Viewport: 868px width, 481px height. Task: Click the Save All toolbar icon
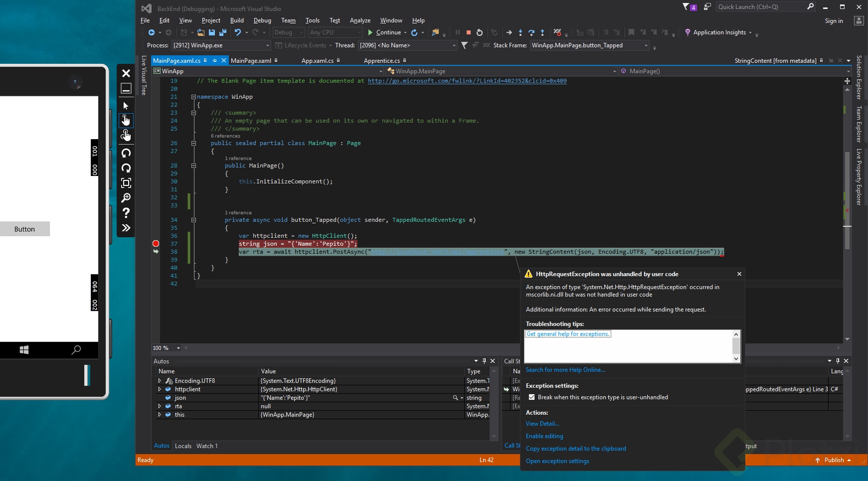pos(222,32)
